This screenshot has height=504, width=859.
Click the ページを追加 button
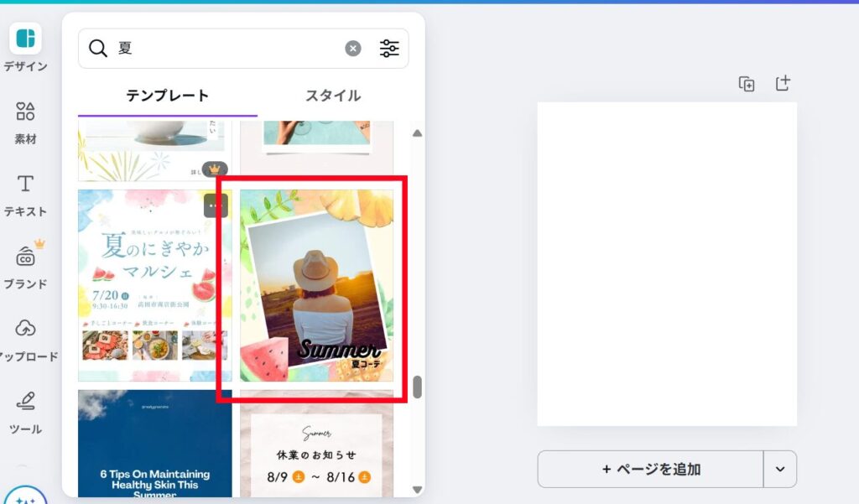(650, 469)
